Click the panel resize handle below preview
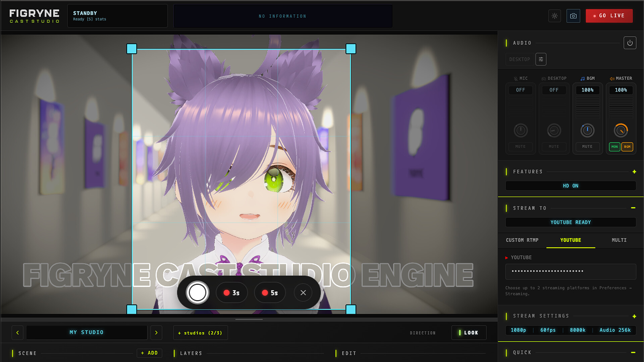The image size is (644, 362). pos(249,319)
